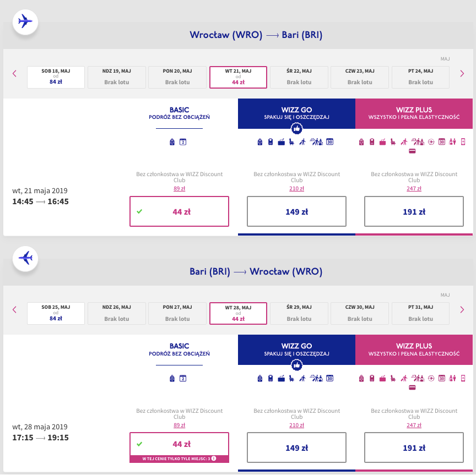Open return 247 zł non-member price link
The width and height of the screenshot is (476, 475).
(414, 425)
